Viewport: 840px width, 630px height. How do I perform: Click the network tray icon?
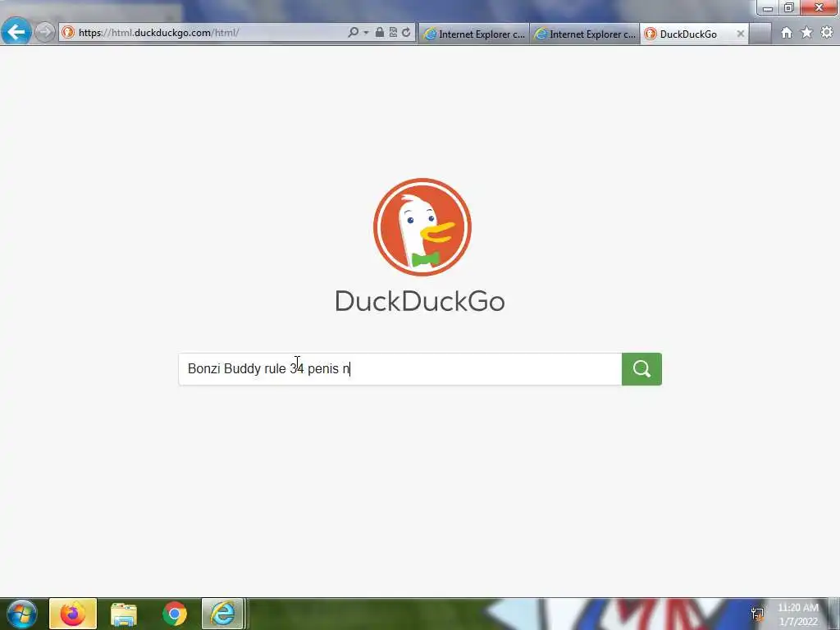757,614
